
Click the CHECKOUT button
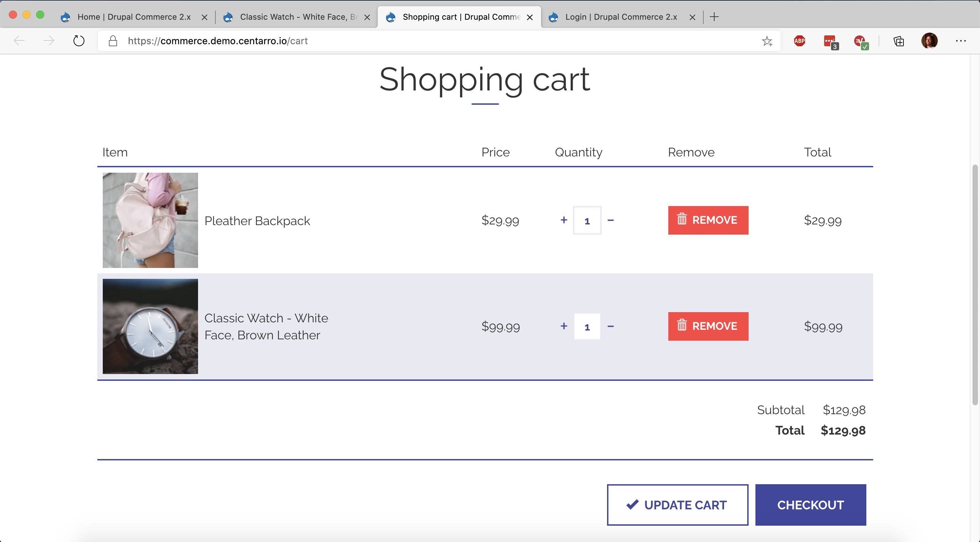(811, 505)
